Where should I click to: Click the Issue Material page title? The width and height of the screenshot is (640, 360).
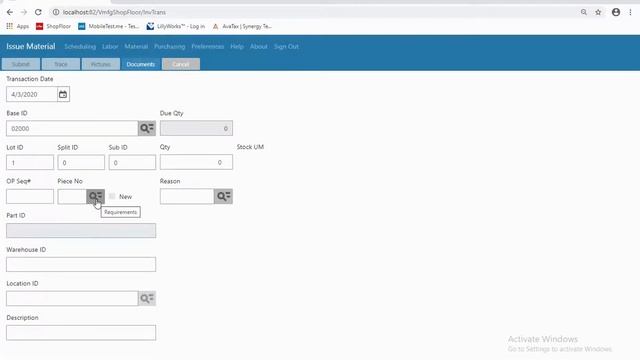31,46
